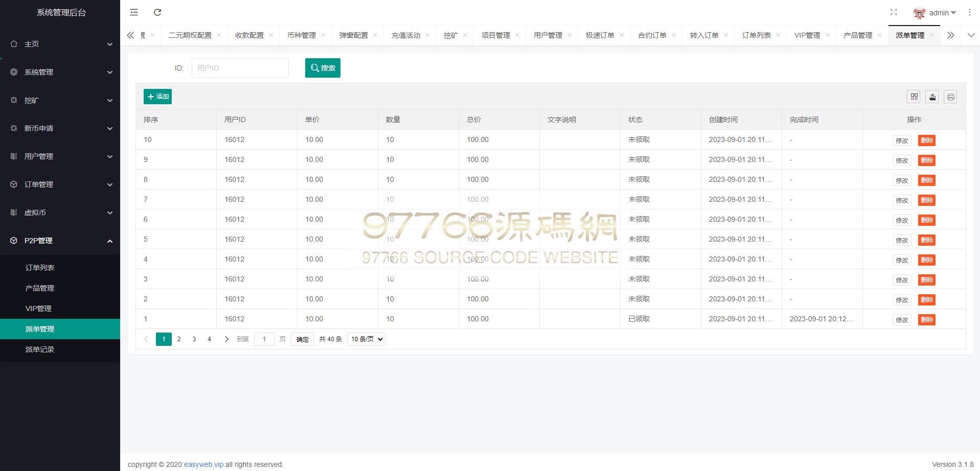Click 删除 for row with 排序 7
The width and height of the screenshot is (980, 471).
click(927, 200)
